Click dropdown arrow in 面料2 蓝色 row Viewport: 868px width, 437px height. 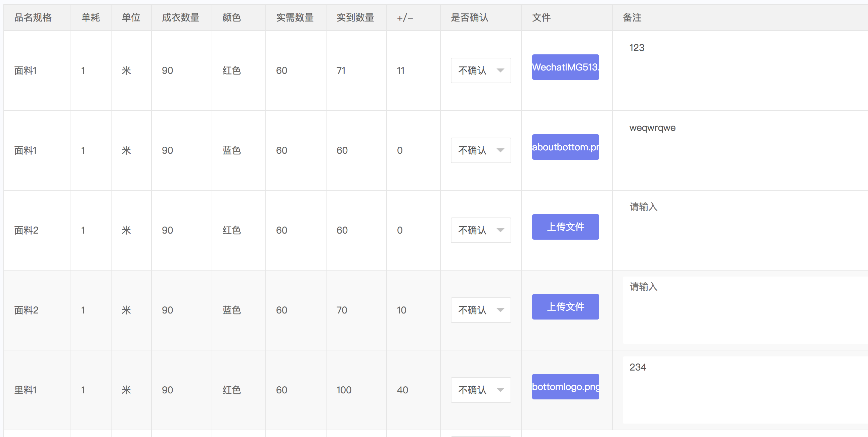tap(500, 310)
